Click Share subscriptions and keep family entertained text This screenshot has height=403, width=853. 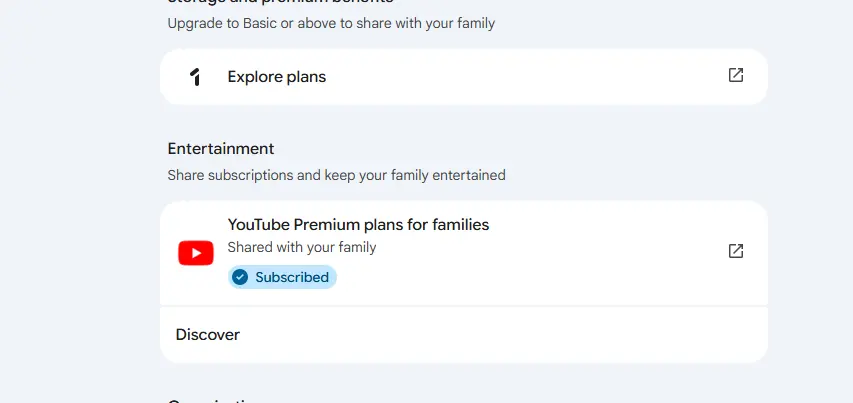pyautogui.click(x=336, y=175)
